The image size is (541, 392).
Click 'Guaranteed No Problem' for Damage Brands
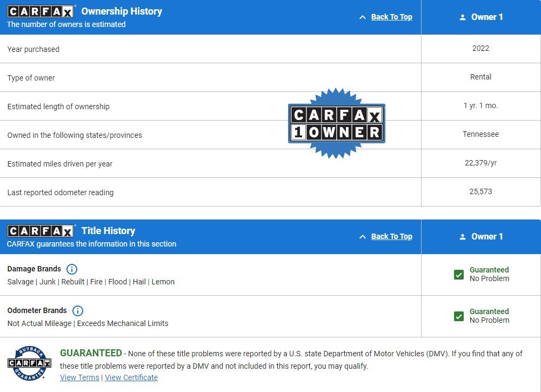click(x=489, y=274)
